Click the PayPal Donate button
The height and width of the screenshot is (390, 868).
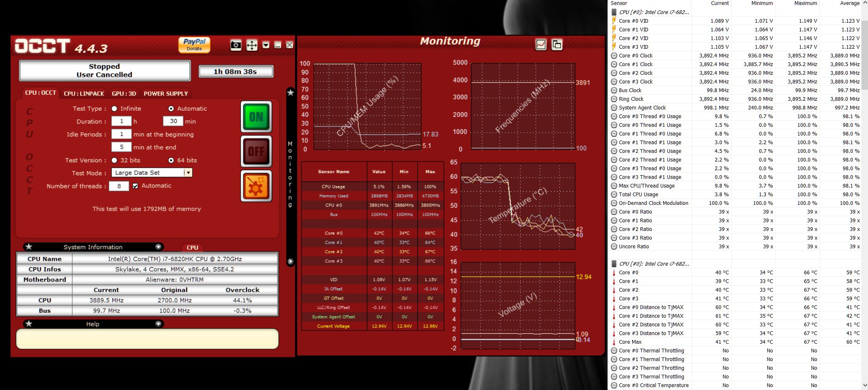(194, 45)
